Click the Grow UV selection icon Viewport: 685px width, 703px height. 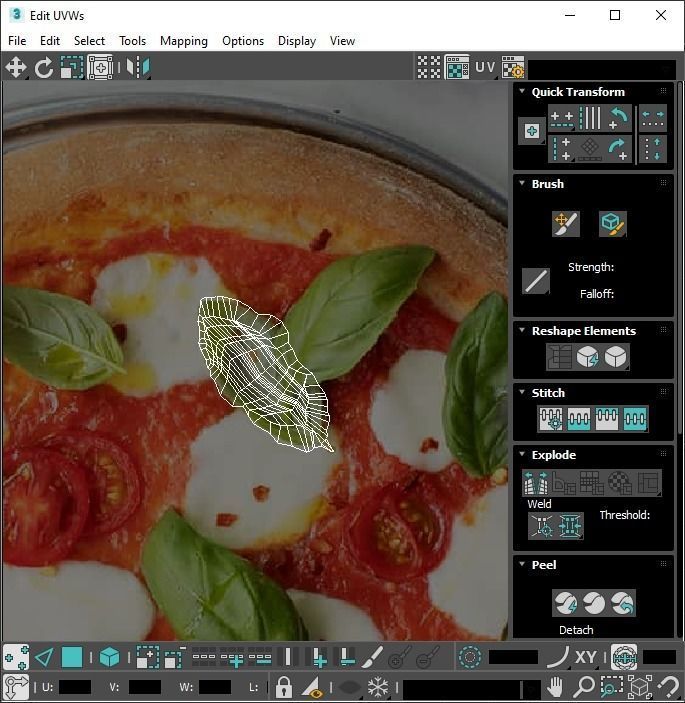click(x=148, y=658)
